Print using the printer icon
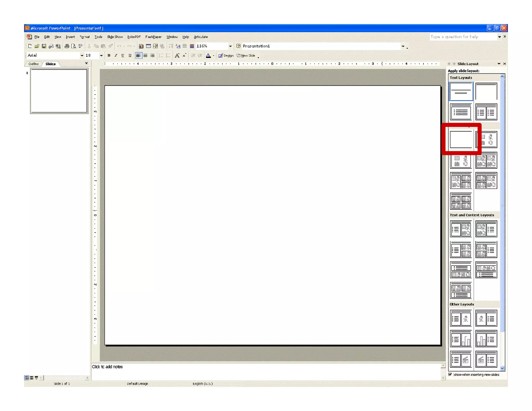Viewport: 532px width, 411px height. [67, 46]
